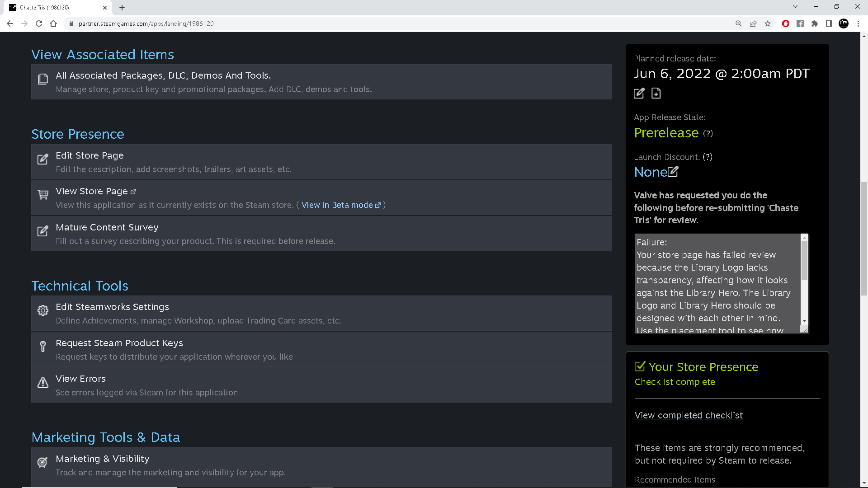Click the Edit Store Page icon

pyautogui.click(x=43, y=159)
